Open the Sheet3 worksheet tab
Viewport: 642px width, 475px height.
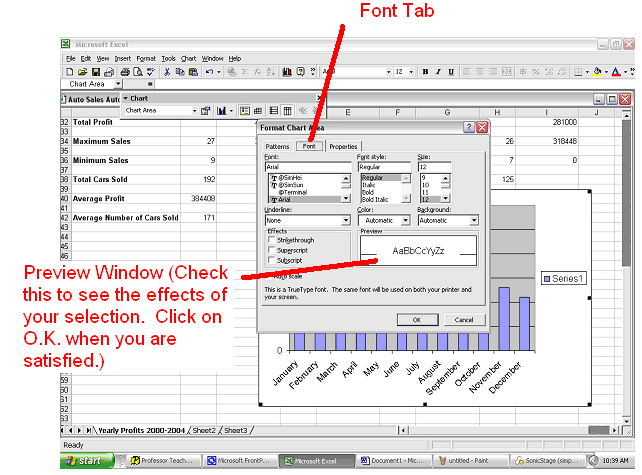coord(236,430)
